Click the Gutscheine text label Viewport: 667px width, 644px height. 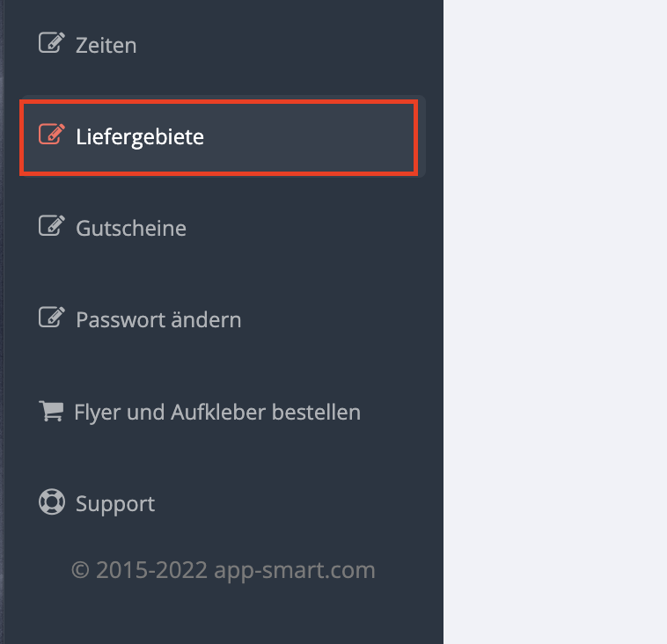click(131, 228)
